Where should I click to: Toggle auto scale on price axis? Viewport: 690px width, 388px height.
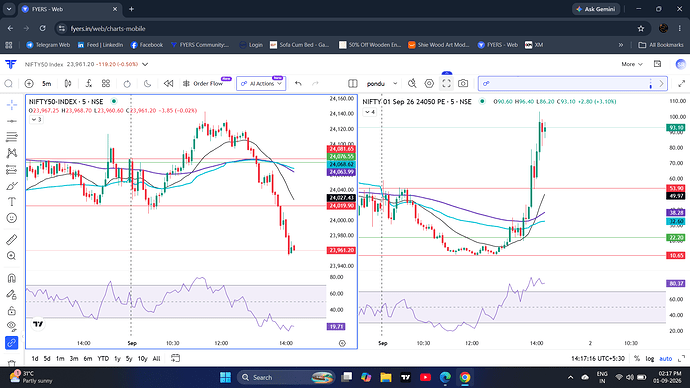(665, 359)
